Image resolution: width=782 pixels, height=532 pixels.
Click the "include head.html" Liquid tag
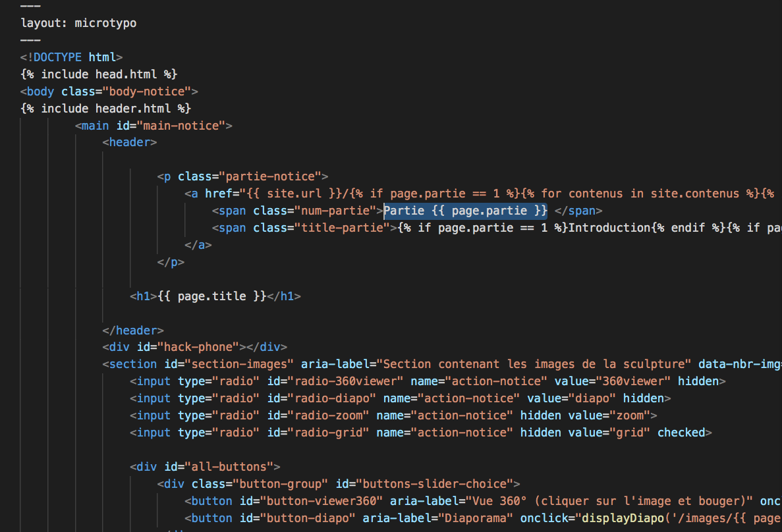point(99,74)
